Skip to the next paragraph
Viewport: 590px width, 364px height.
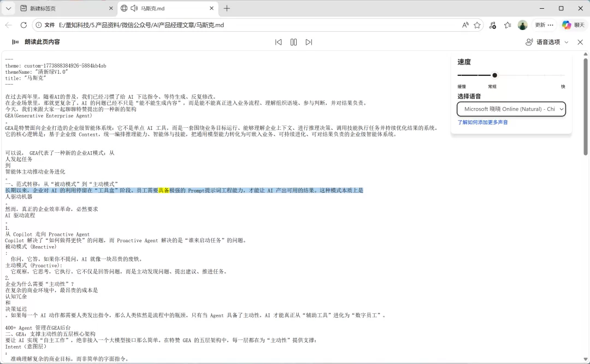tap(309, 42)
